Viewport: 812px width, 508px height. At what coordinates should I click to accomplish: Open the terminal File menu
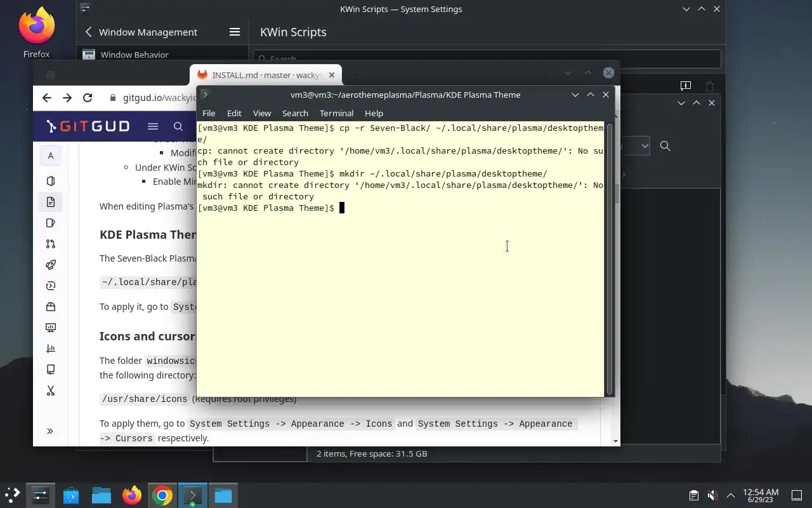click(x=209, y=113)
